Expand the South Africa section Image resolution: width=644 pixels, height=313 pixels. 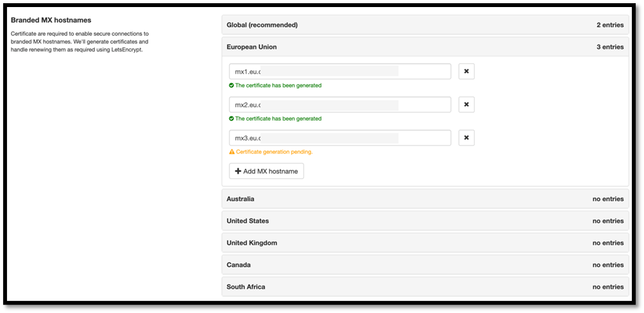pyautogui.click(x=425, y=287)
